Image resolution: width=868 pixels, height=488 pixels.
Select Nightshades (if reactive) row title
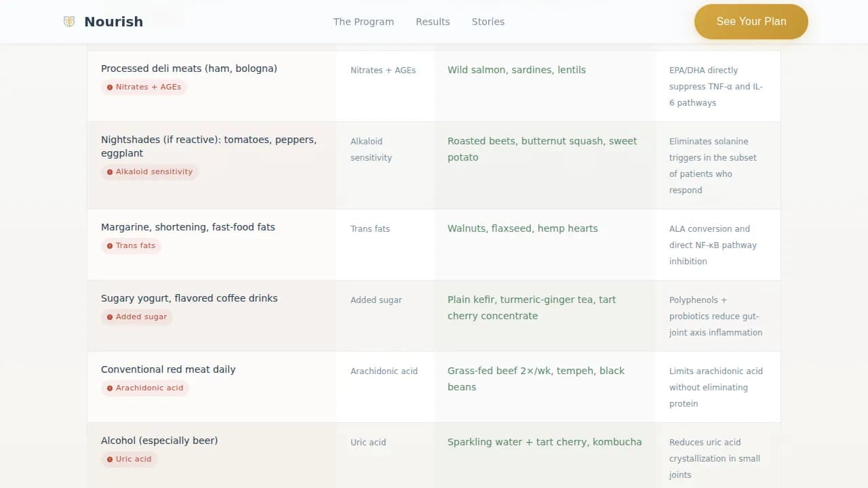coord(209,146)
